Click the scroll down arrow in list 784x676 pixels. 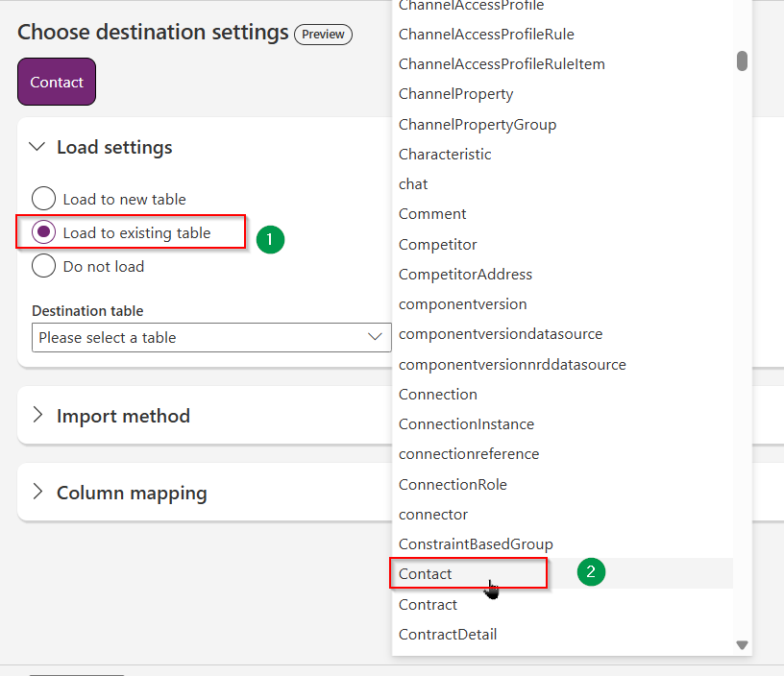coord(742,645)
